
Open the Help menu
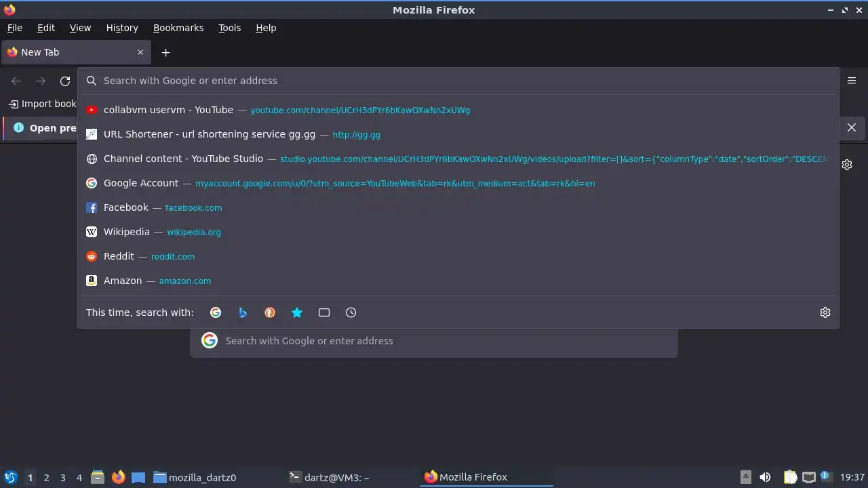[x=266, y=28]
